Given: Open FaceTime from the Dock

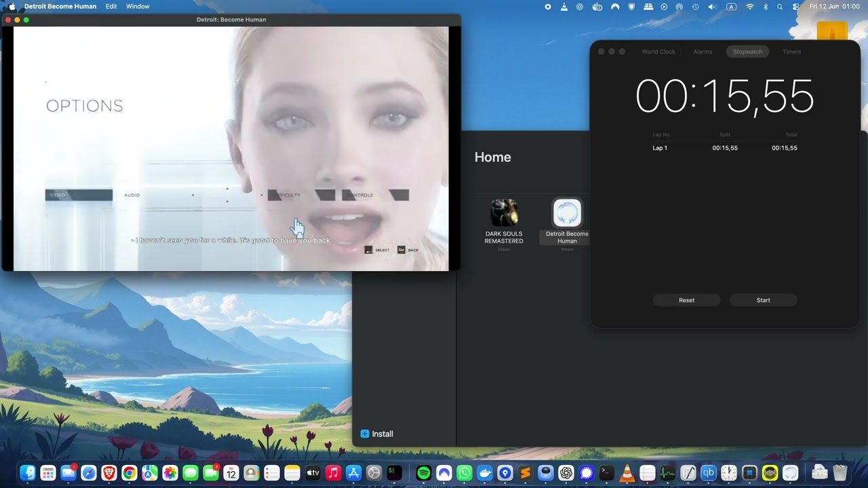Looking at the screenshot, I should (x=211, y=473).
